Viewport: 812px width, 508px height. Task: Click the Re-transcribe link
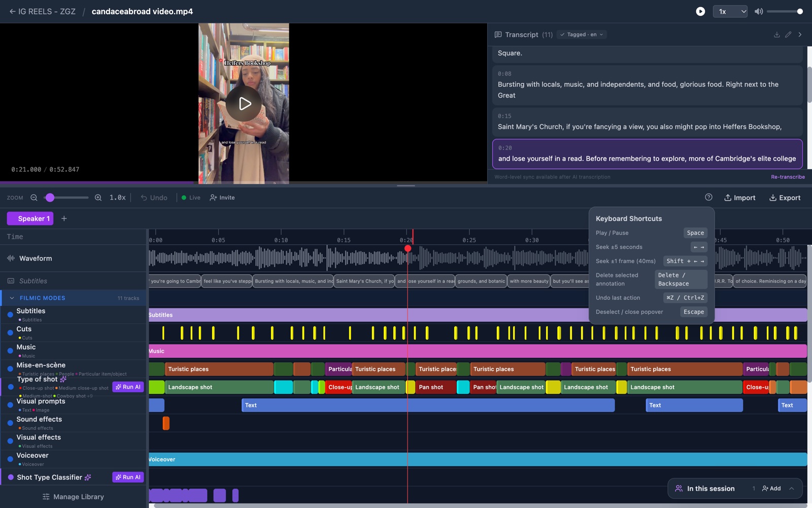788,177
